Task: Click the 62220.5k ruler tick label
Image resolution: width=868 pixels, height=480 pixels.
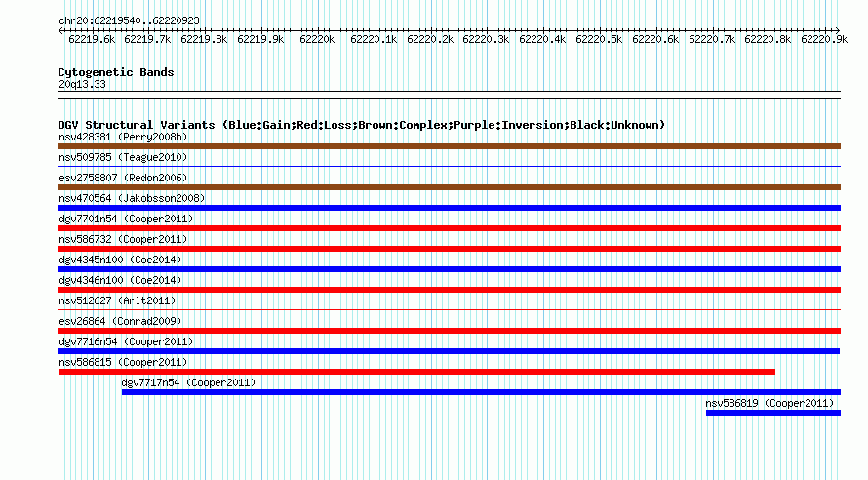Action: click(599, 40)
